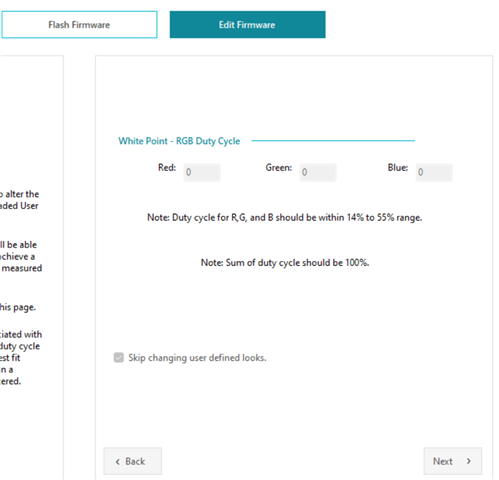Click the White Point - RGB Duty Cycle heading
This screenshot has height=480, width=499.
179,141
